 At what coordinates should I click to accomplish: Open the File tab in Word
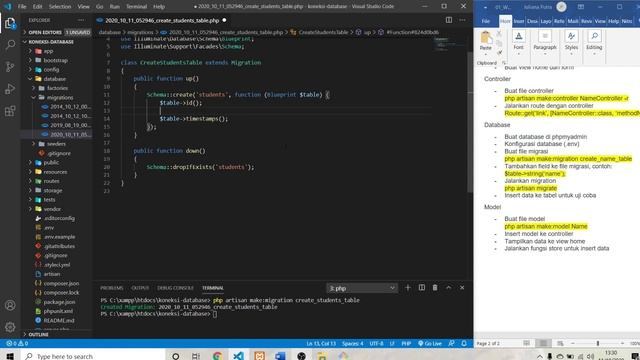(x=486, y=21)
